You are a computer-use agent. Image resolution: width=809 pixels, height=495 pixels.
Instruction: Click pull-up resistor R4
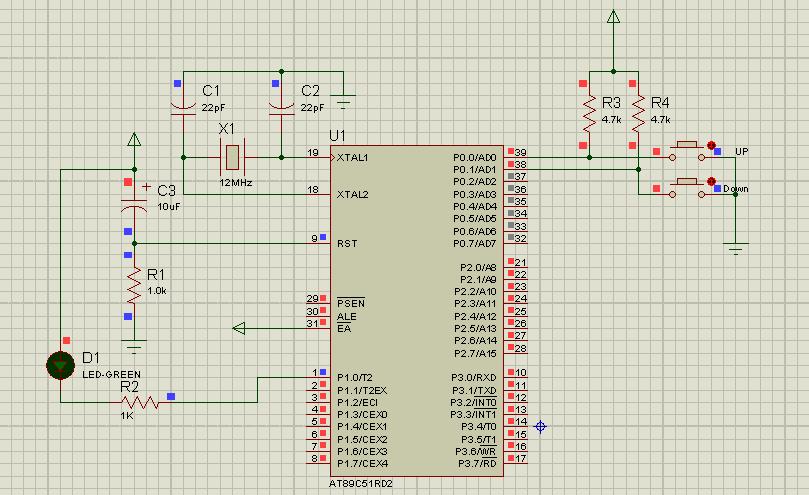click(x=636, y=113)
